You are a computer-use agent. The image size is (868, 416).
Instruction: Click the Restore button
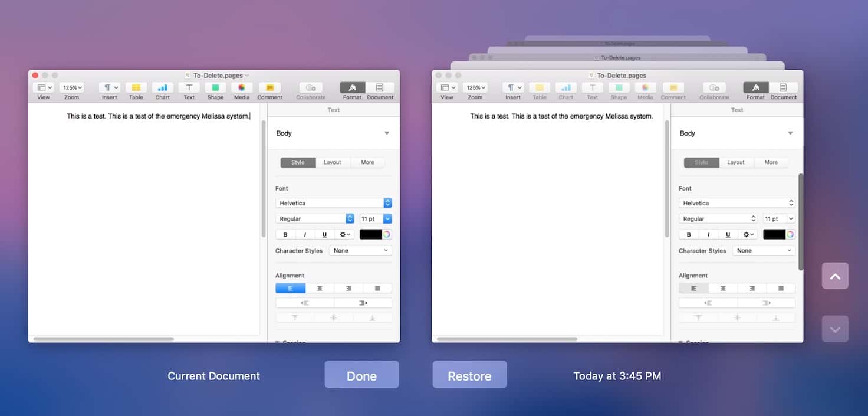pos(469,375)
